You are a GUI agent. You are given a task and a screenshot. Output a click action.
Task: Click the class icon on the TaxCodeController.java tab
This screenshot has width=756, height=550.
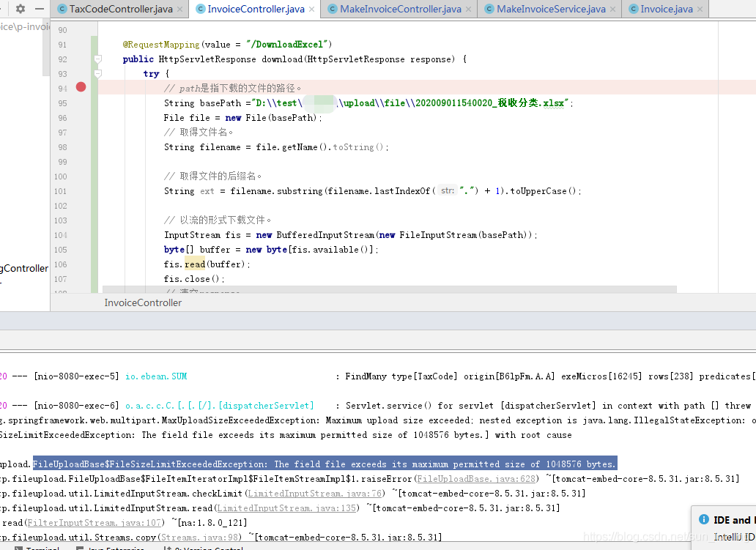(x=62, y=10)
